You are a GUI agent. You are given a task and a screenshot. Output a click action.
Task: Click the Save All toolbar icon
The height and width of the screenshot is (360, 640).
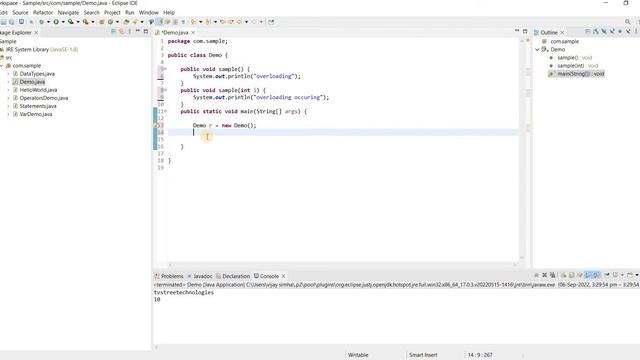[12, 22]
